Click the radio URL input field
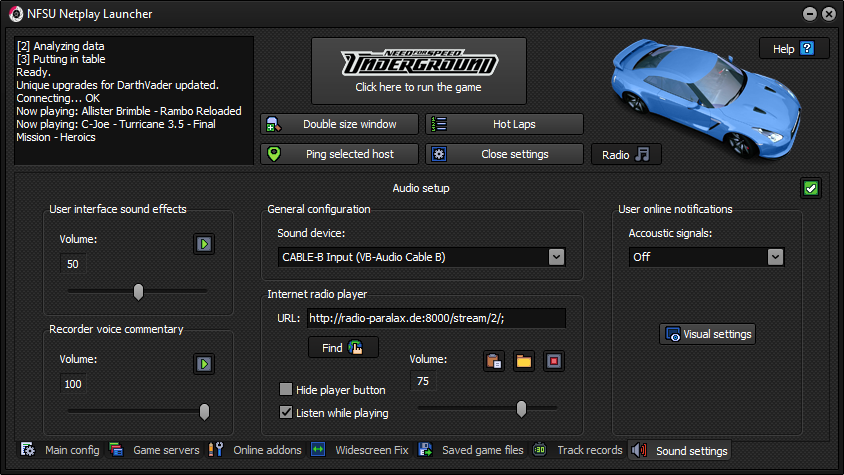The image size is (844, 475). click(x=436, y=318)
